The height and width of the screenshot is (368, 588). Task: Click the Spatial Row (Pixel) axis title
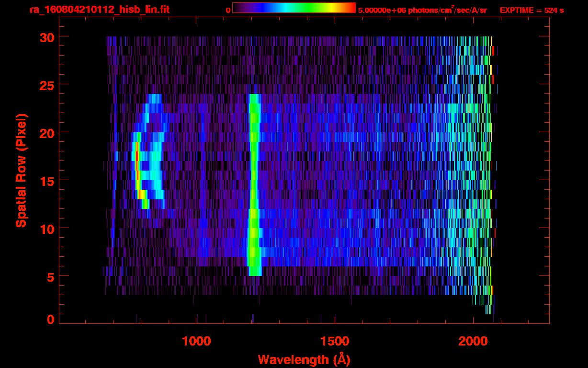pyautogui.click(x=21, y=171)
